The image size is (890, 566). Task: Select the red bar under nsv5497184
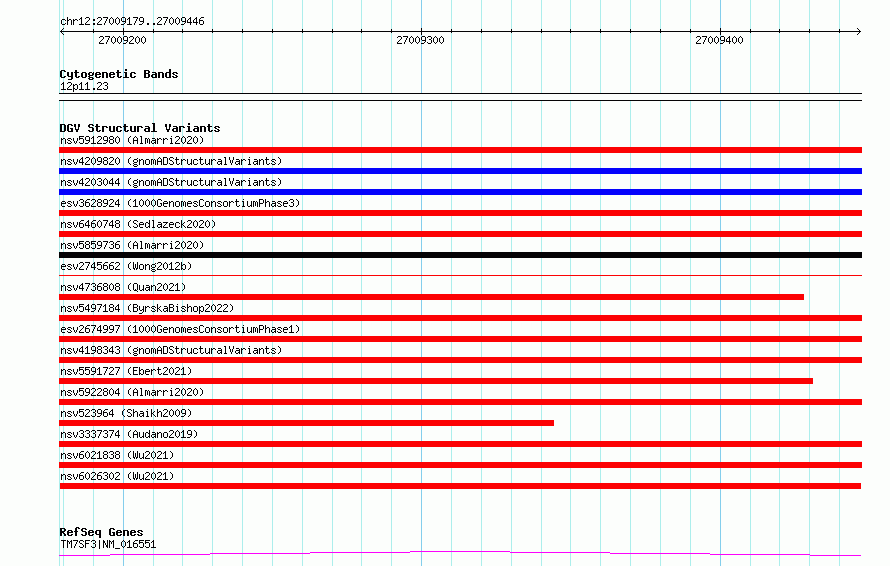click(x=460, y=318)
